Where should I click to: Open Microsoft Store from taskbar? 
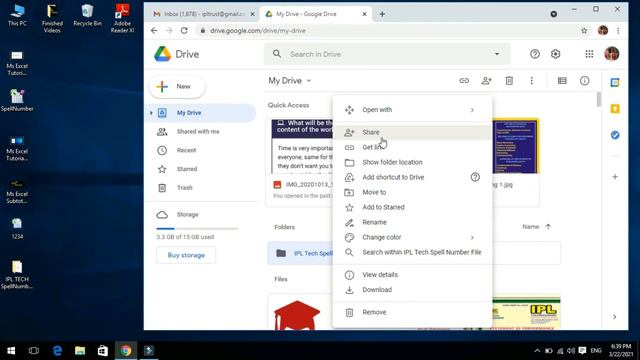click(102, 351)
